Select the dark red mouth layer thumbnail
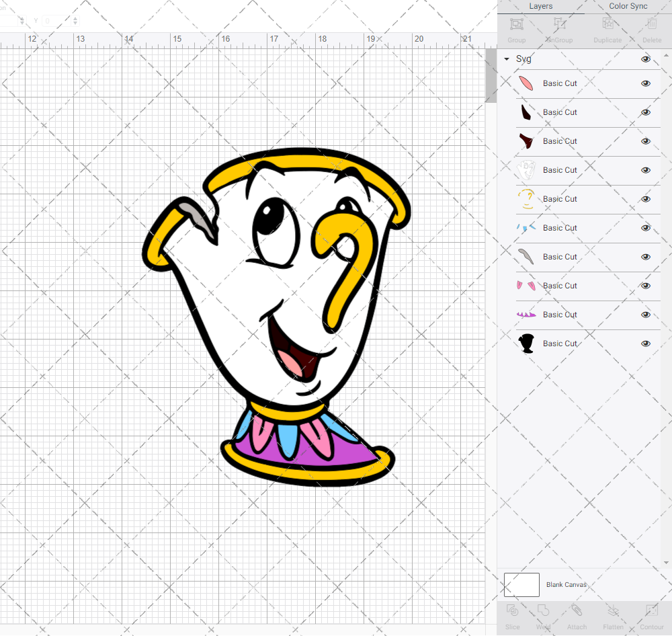This screenshot has width=672, height=636. click(x=526, y=141)
